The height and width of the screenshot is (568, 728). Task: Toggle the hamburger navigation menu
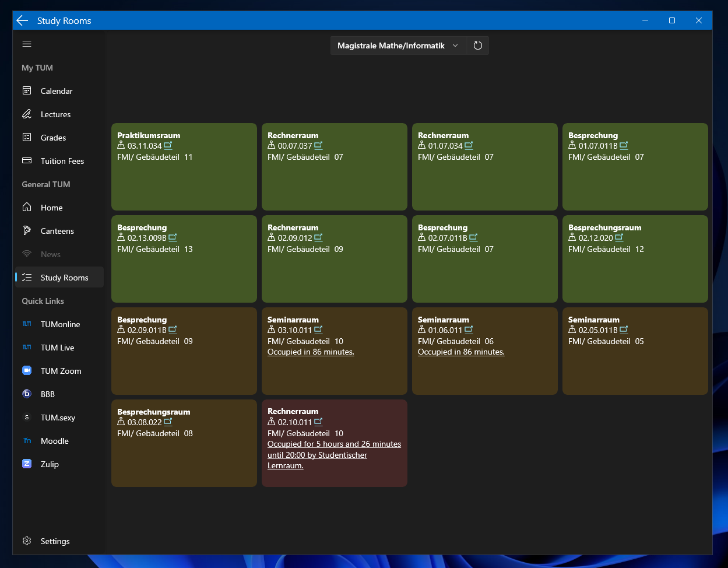[27, 44]
